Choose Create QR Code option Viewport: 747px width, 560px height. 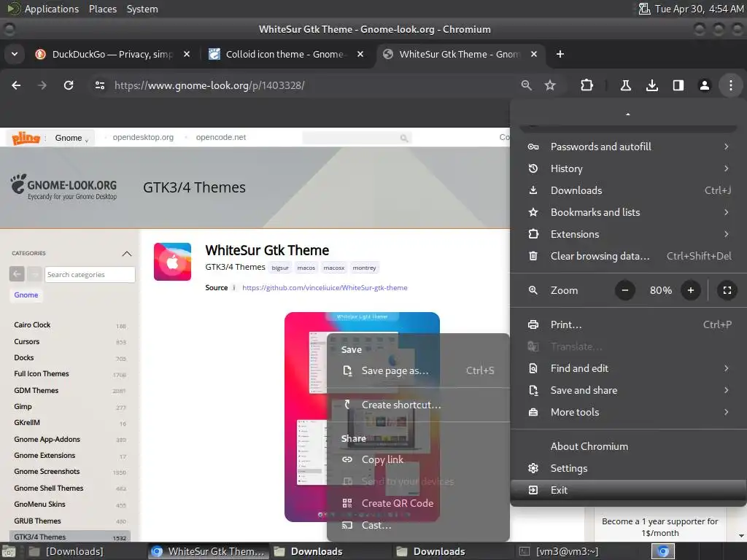click(x=418, y=503)
